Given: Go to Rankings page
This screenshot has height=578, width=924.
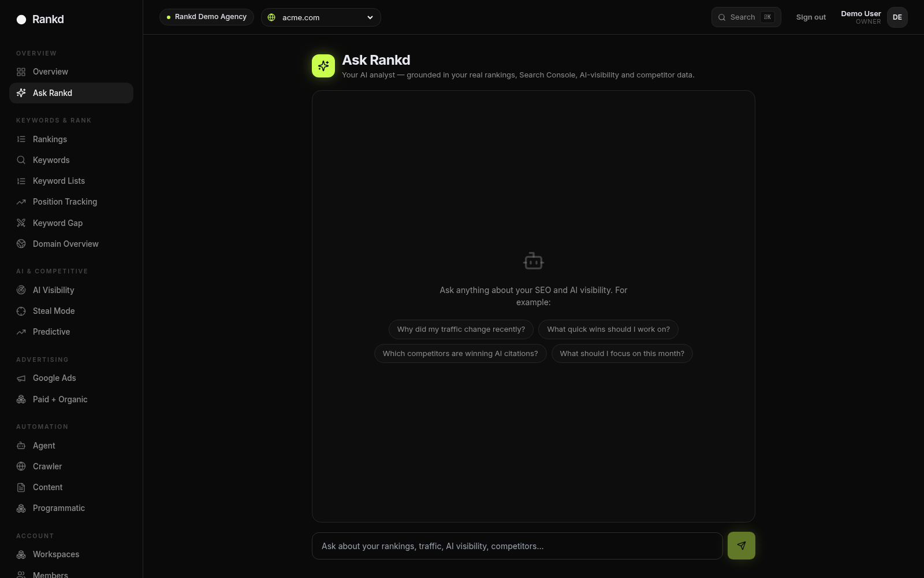Looking at the screenshot, I should (x=71, y=139).
